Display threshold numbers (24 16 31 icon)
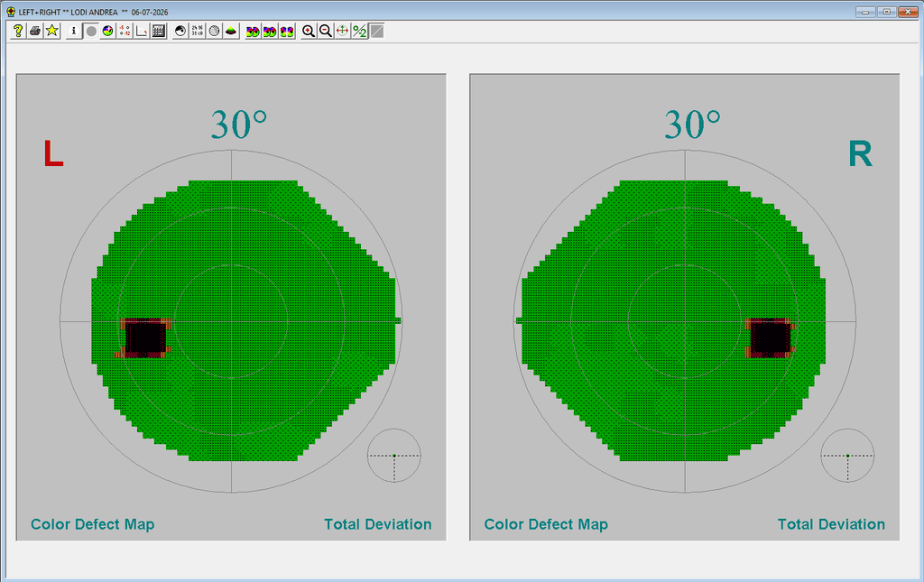 198,32
